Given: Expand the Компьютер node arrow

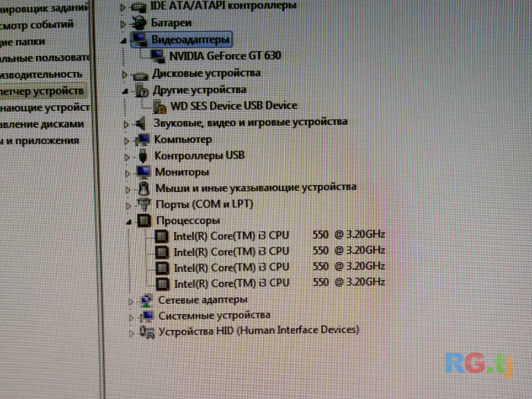Looking at the screenshot, I should (126, 141).
